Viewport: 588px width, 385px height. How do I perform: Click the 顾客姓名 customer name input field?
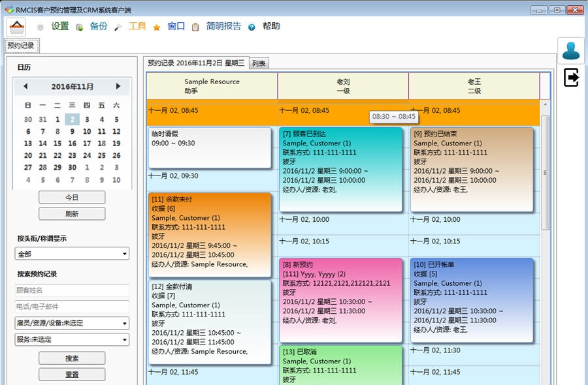click(x=72, y=289)
